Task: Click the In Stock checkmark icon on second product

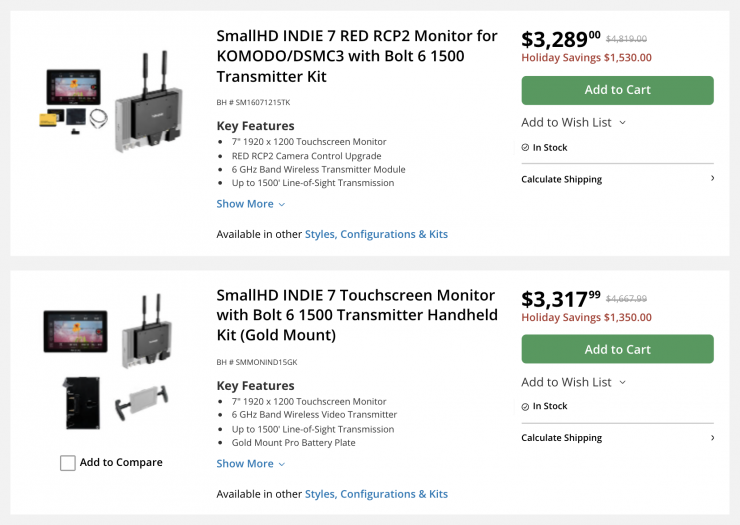Action: point(525,407)
